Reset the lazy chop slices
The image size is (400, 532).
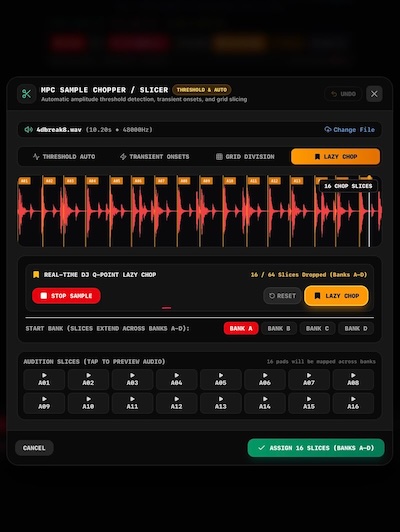click(282, 296)
